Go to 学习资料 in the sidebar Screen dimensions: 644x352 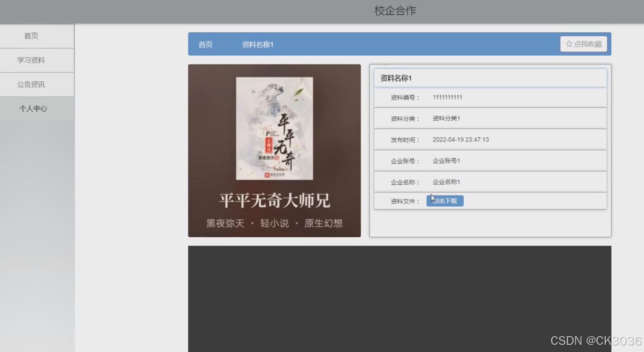pos(37,60)
